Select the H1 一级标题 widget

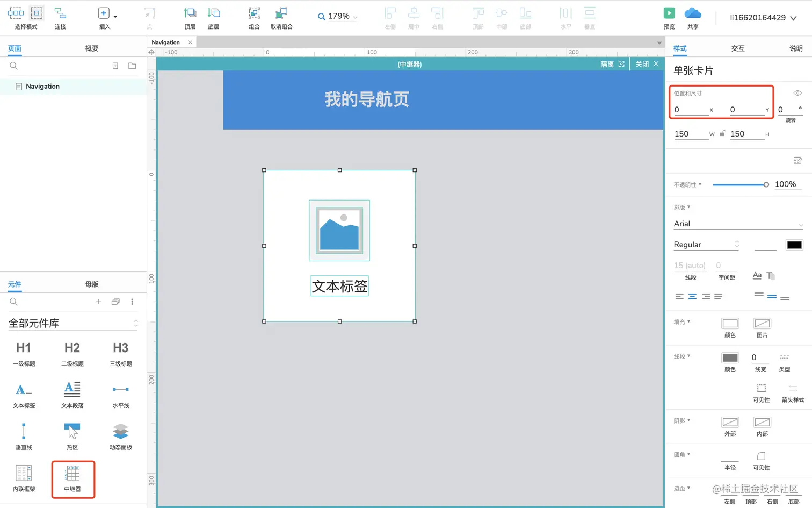[x=24, y=353]
